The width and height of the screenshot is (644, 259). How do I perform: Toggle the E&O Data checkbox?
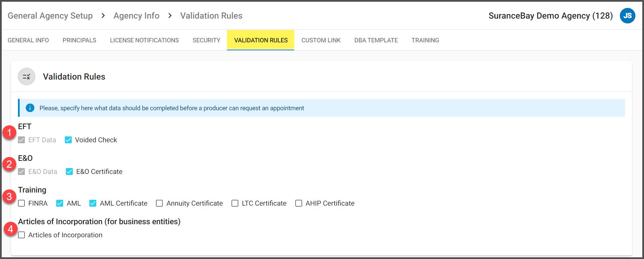21,172
